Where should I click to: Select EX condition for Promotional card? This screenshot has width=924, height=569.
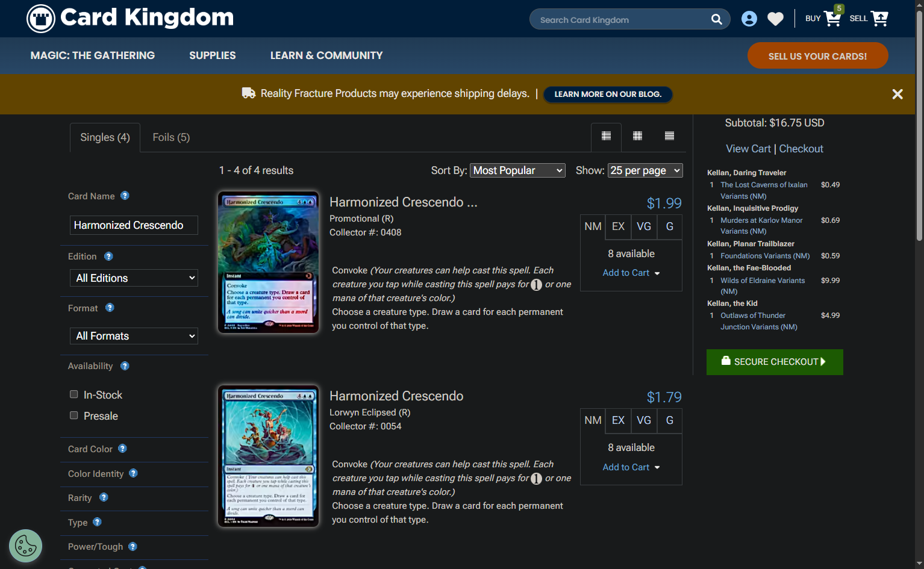click(x=618, y=226)
